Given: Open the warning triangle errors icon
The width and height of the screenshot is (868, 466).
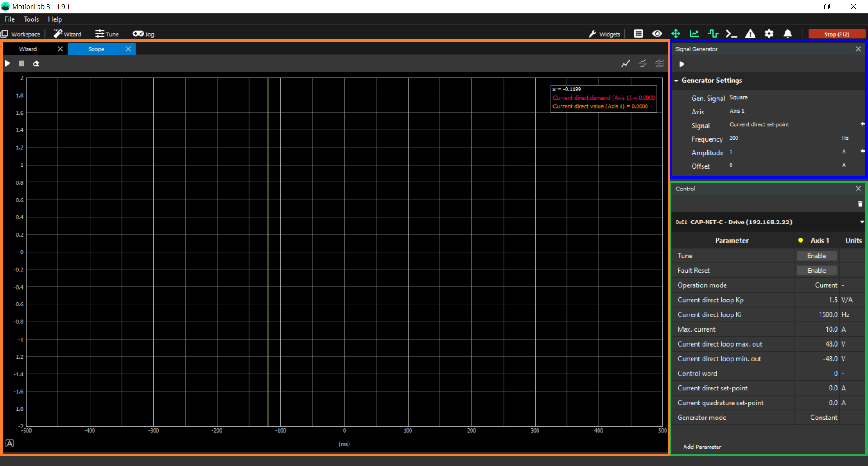Looking at the screenshot, I should [x=750, y=33].
